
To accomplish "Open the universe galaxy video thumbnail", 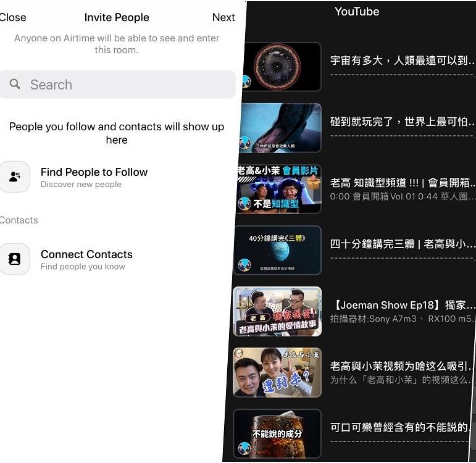I will (x=281, y=67).
